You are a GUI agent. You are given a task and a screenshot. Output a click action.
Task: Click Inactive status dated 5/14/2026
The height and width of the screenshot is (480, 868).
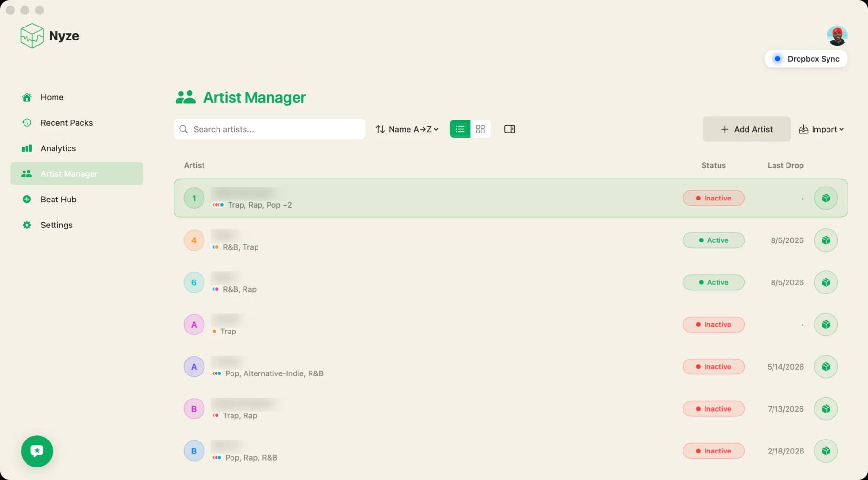point(714,367)
